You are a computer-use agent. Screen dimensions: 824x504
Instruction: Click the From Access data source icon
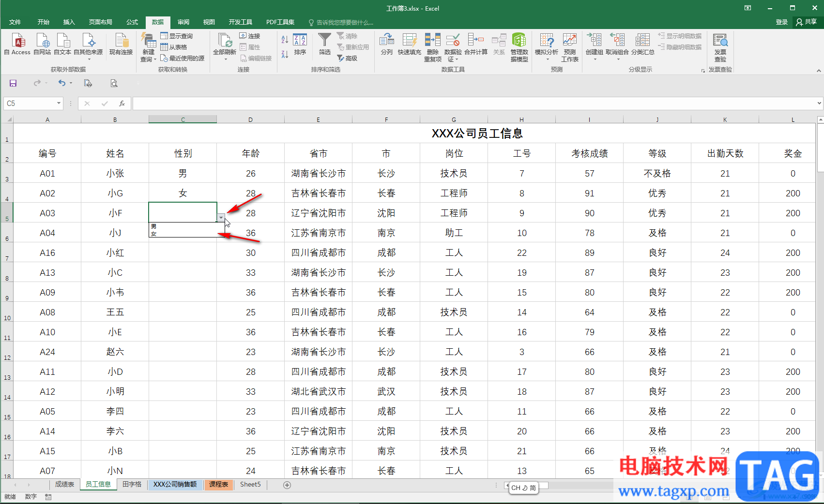click(18, 41)
